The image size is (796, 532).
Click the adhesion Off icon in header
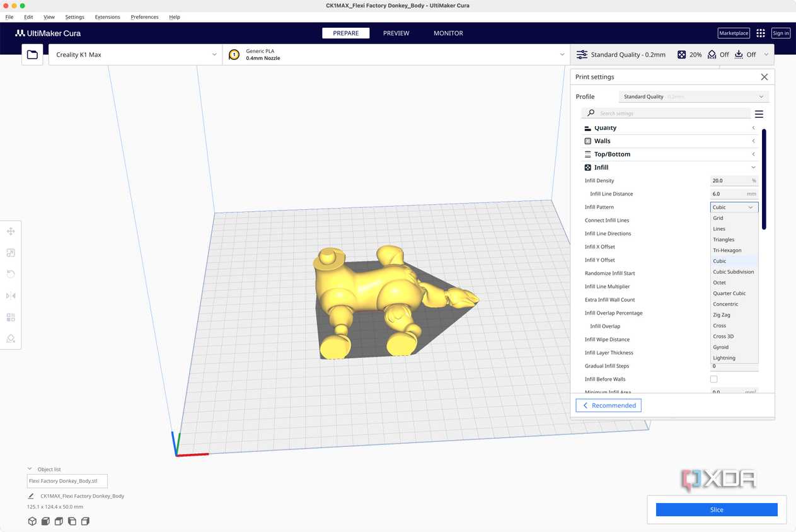(739, 55)
